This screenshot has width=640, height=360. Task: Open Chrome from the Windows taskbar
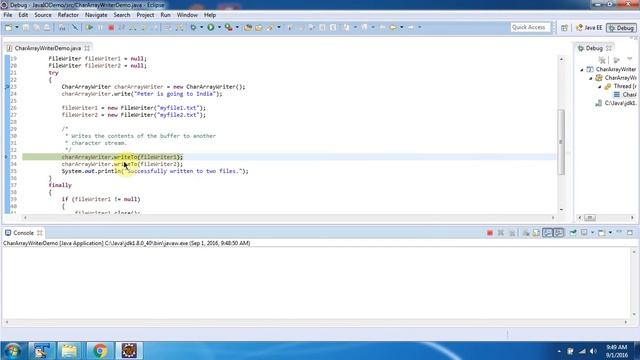(100, 351)
